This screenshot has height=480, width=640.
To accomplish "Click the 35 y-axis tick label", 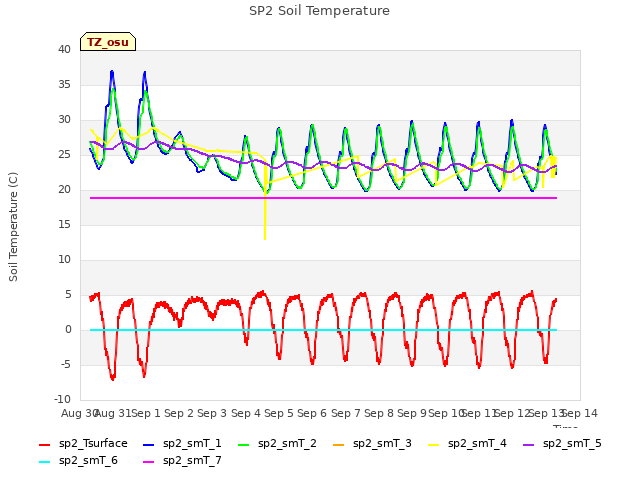I will tap(64, 84).
